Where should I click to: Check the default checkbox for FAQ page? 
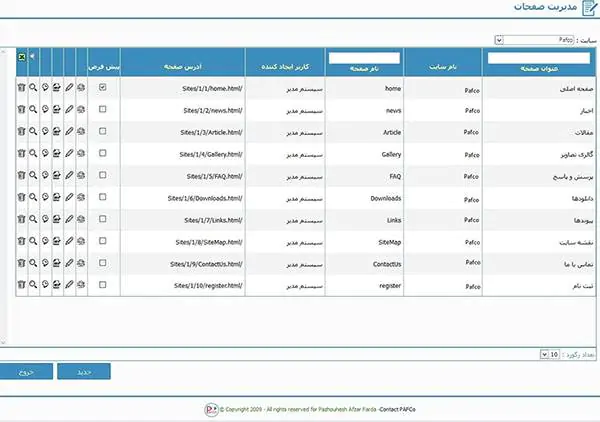103,175
